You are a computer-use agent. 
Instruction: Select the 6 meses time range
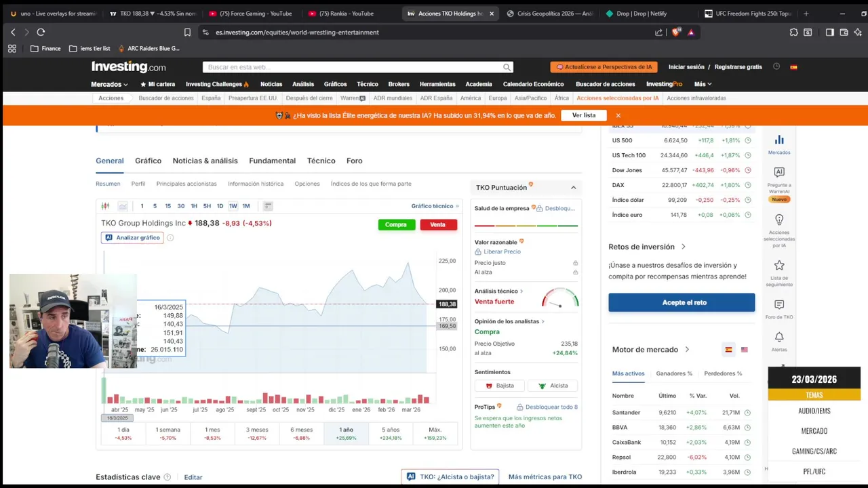(x=301, y=433)
